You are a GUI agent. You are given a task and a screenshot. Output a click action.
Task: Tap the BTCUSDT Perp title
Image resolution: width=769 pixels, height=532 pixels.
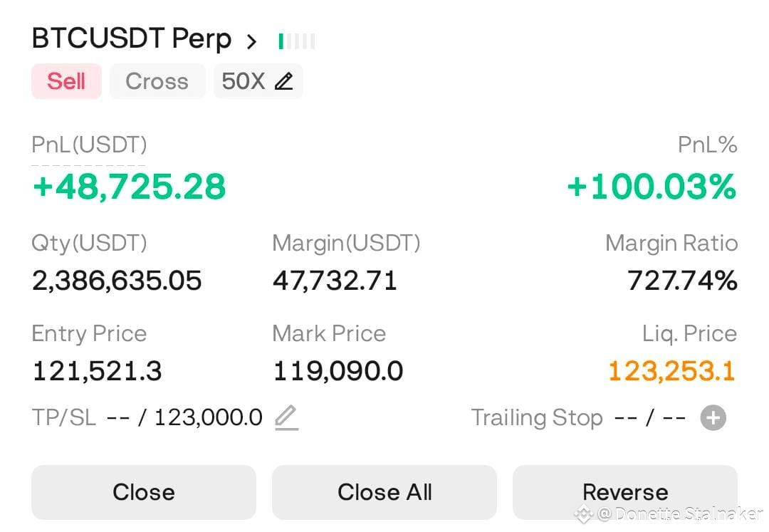click(x=132, y=39)
